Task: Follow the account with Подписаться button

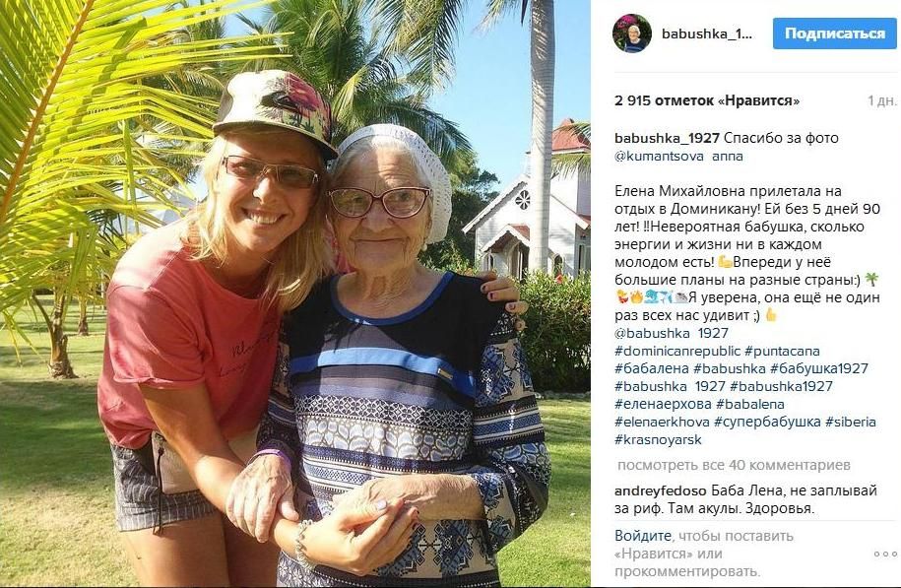Action: [x=834, y=33]
